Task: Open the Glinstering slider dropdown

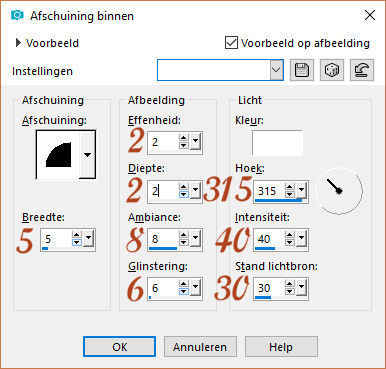Action: point(196,287)
